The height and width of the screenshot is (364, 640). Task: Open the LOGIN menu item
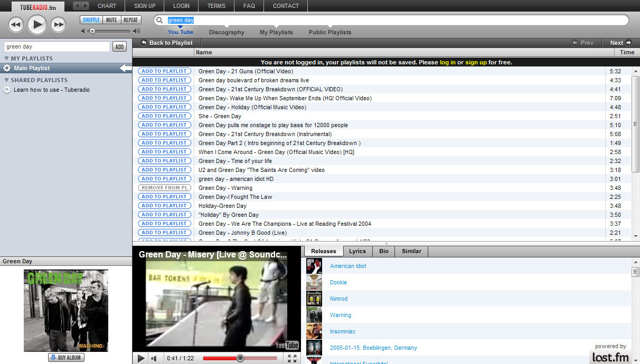point(181,6)
